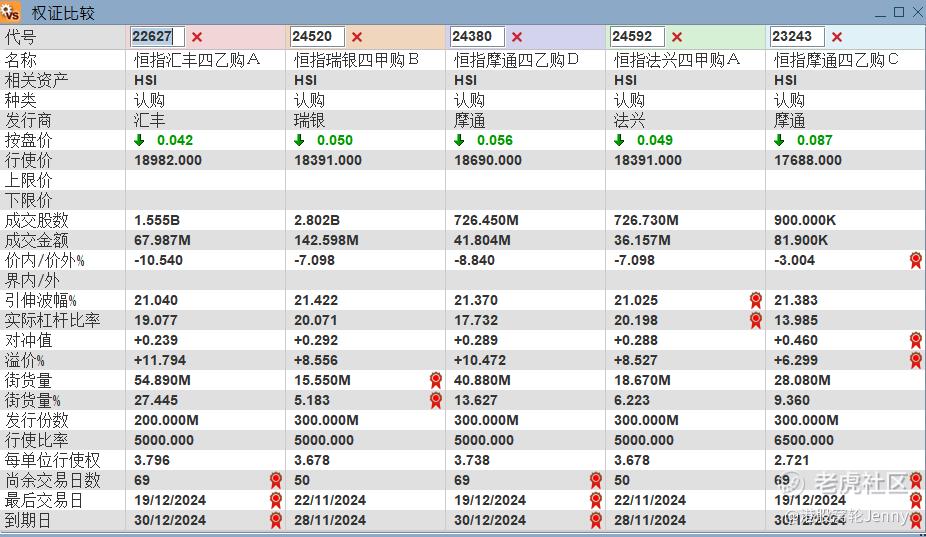Click the code input field containing 24592
926x537 pixels.
point(637,37)
